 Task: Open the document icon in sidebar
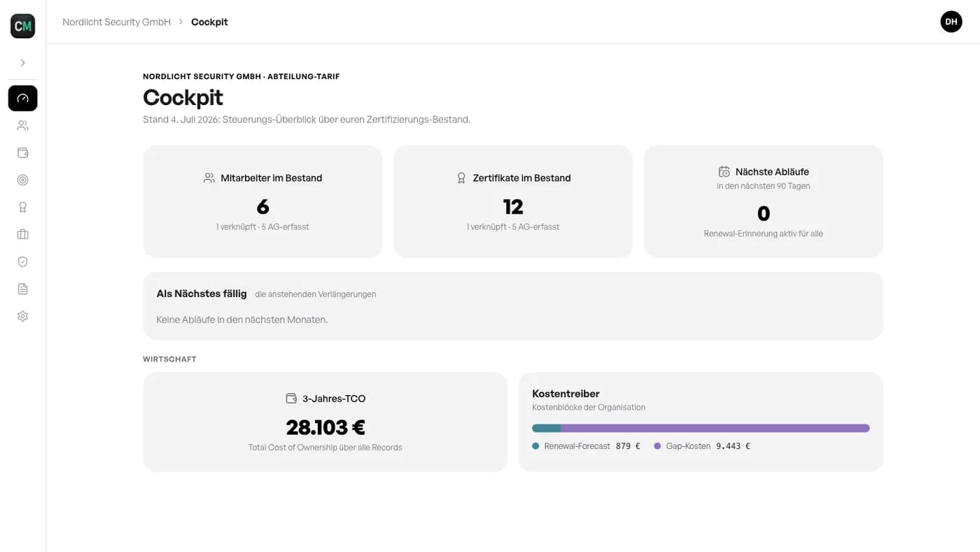[22, 289]
